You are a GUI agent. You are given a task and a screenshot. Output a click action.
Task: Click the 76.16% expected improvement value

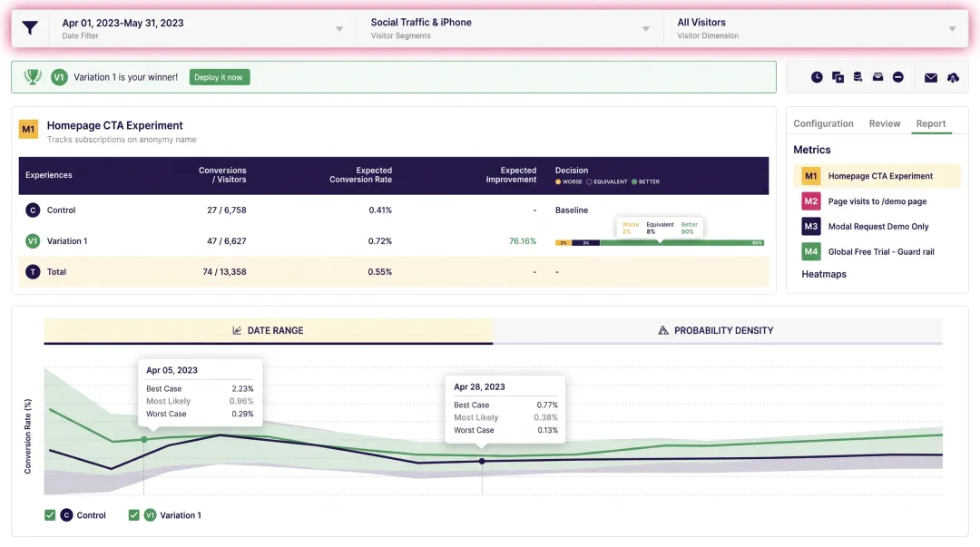523,241
